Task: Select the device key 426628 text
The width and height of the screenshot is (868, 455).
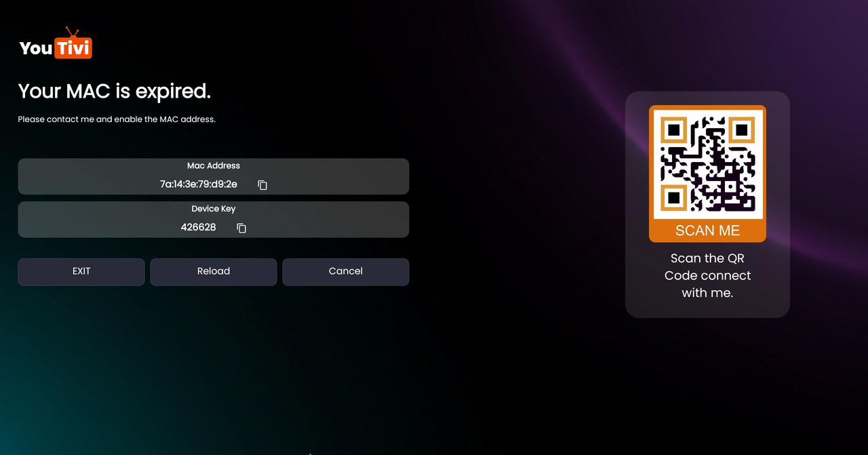Action: click(199, 227)
